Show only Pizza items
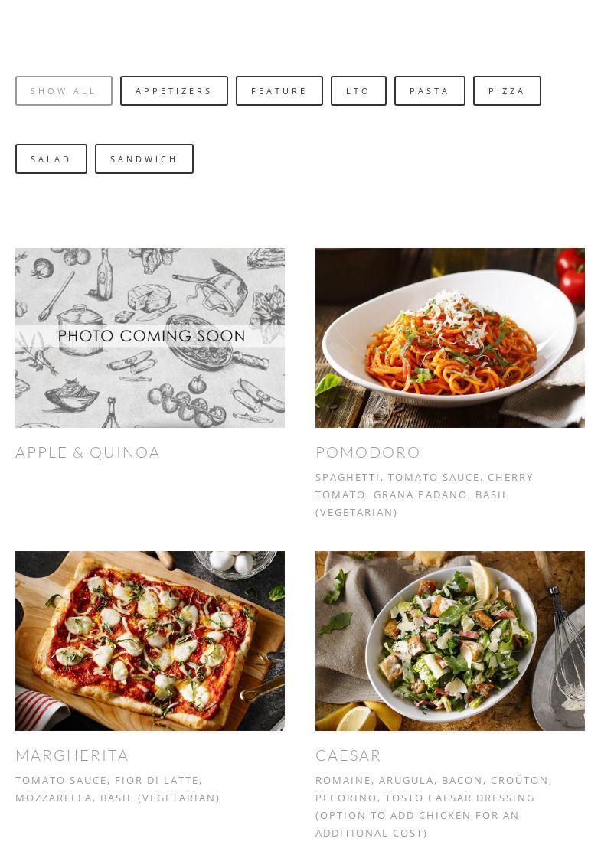The width and height of the screenshot is (601, 868). tap(507, 91)
